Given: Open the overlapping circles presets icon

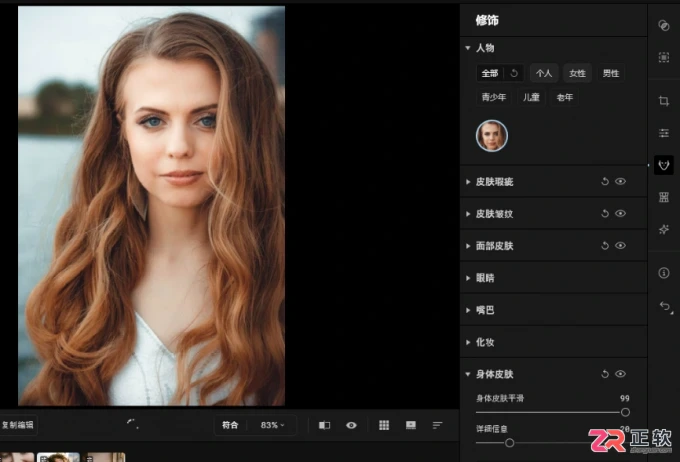Looking at the screenshot, I should [x=664, y=26].
